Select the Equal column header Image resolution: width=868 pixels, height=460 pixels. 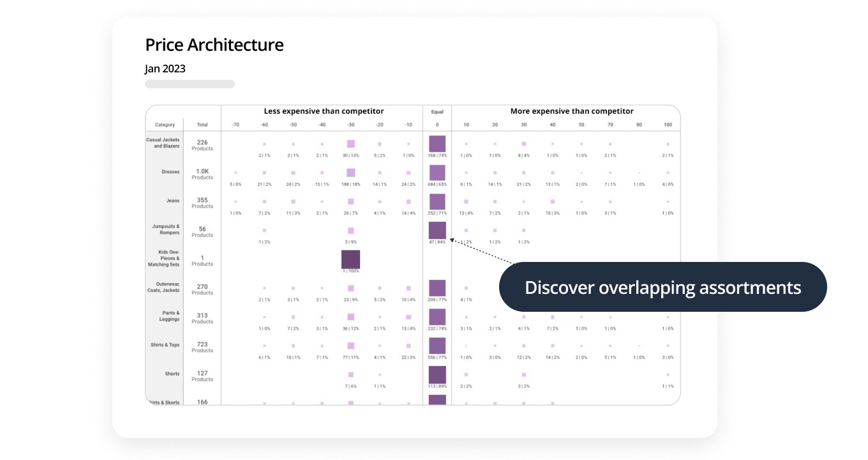tap(437, 112)
